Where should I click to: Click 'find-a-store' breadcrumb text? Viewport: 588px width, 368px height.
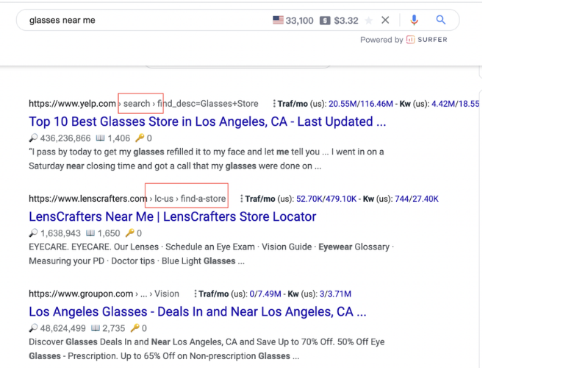click(203, 199)
